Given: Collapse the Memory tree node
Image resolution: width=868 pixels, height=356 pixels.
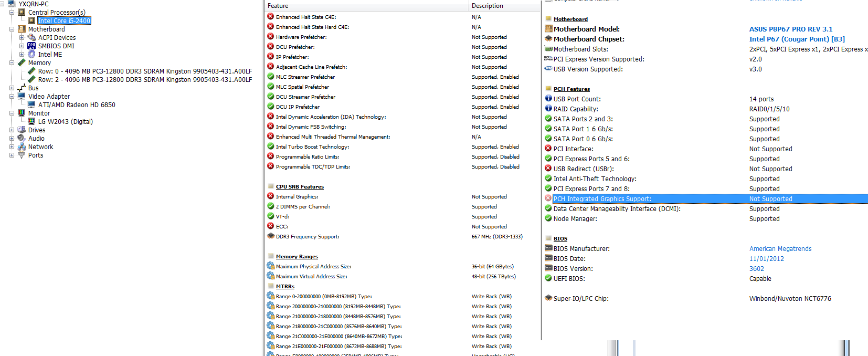Looking at the screenshot, I should coord(12,62).
